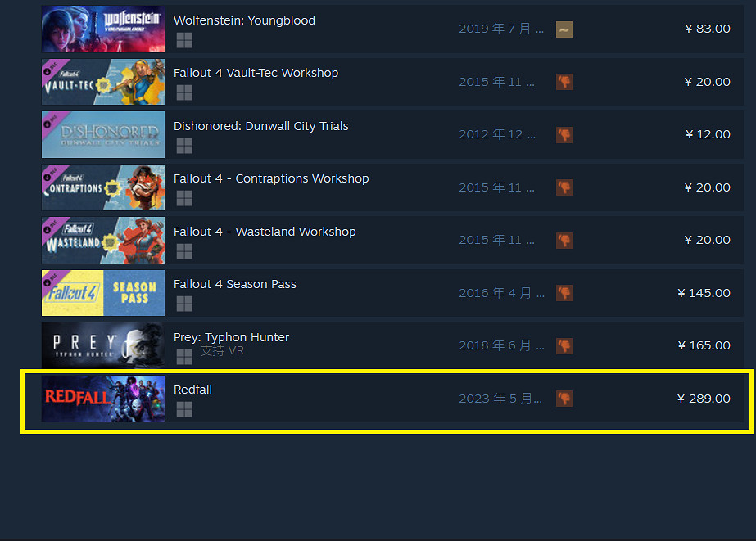Click the ¥ 165.00 price for Prey: Typhon Hunter
Screen dimensions: 756x541
pos(704,345)
